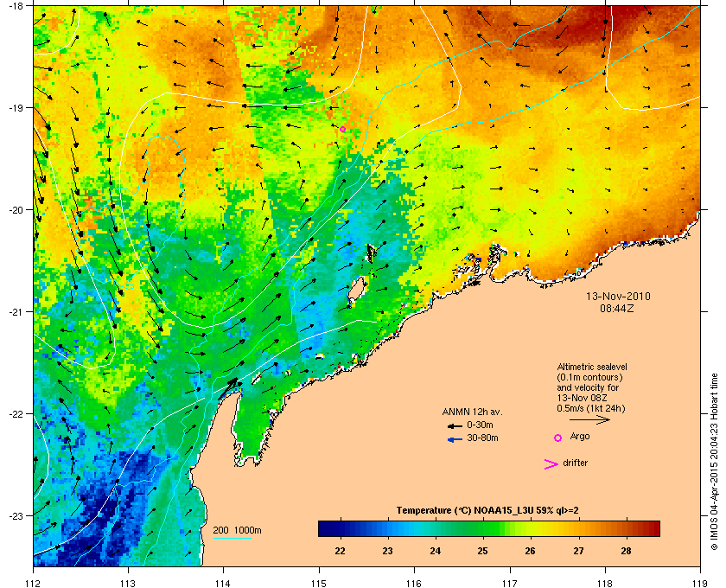The width and height of the screenshot is (726, 588).
Task: Click the longitude axis label 119
Action: 701,583
